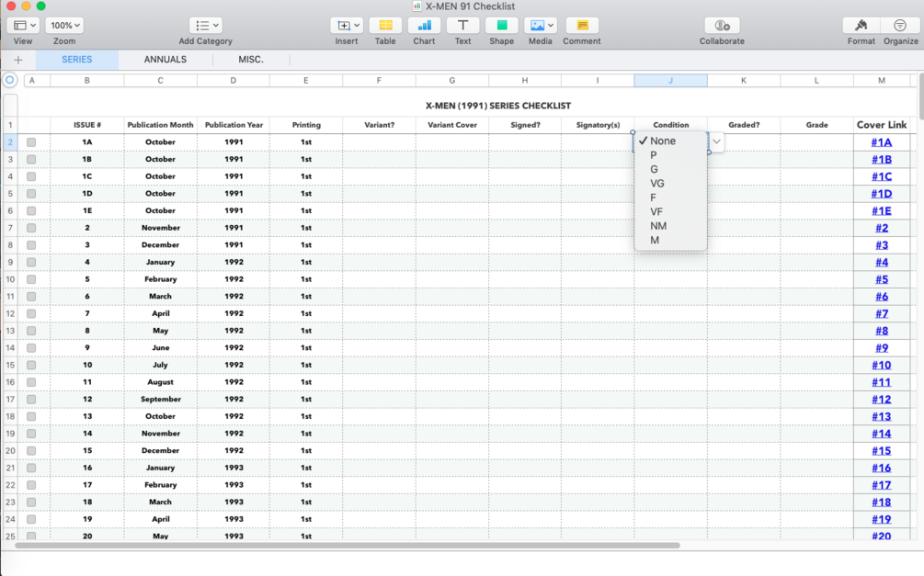Tick checkbox for issue 10
924x576 pixels.
pos(31,365)
